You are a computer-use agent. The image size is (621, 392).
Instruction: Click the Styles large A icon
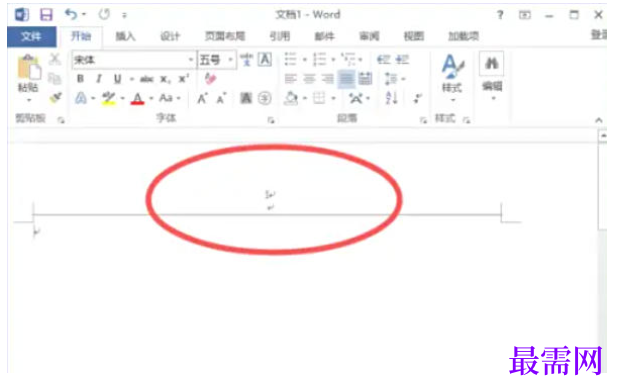452,66
